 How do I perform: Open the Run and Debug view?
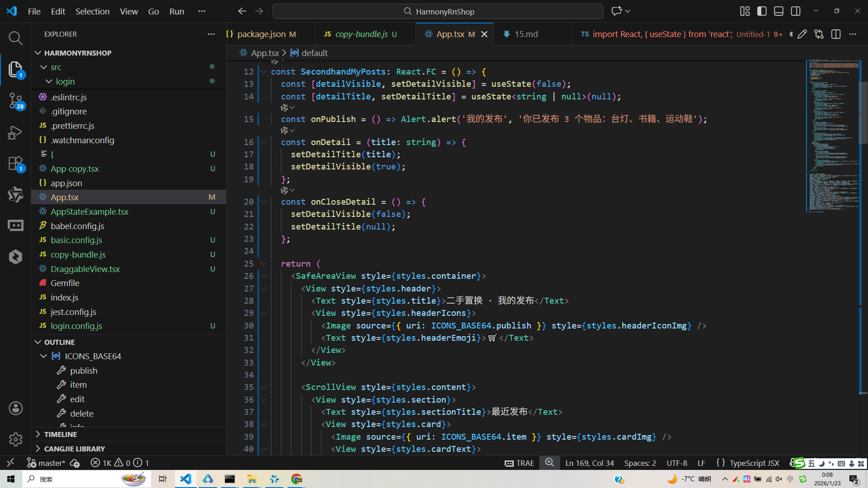15,132
